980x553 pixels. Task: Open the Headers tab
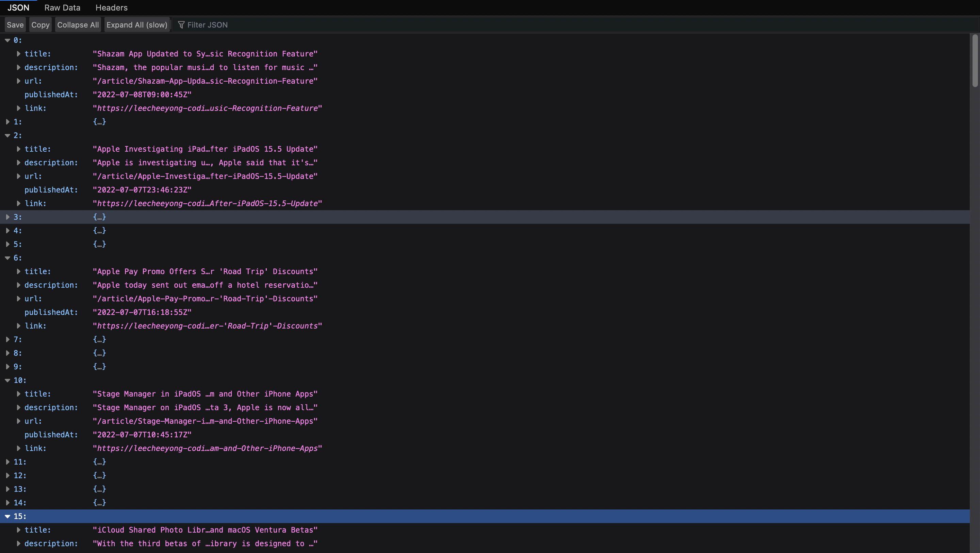pyautogui.click(x=111, y=7)
